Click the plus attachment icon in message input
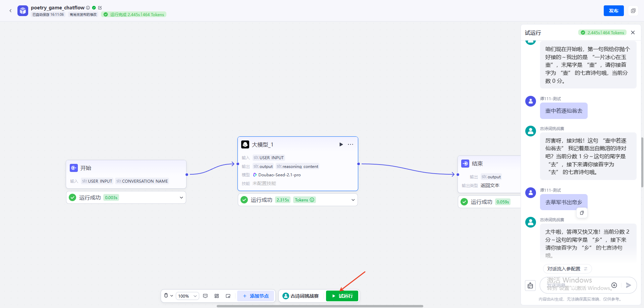Image resolution: width=644 pixels, height=308 pixels. tap(614, 285)
